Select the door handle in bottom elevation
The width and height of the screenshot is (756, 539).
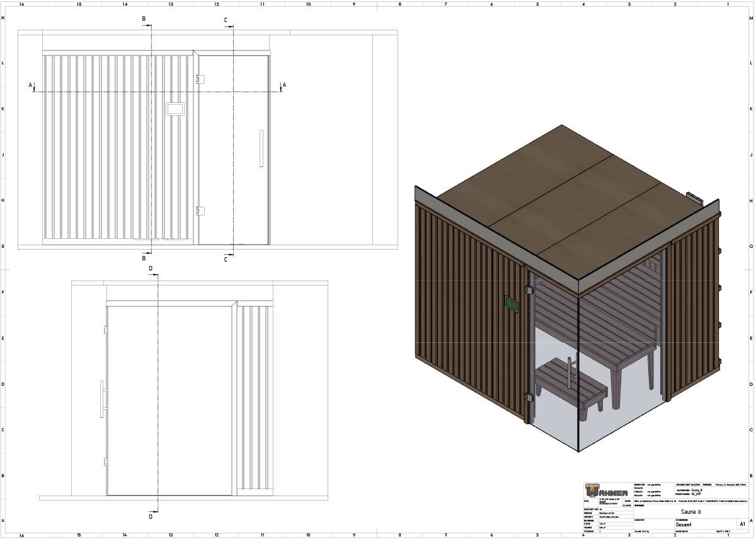(x=101, y=399)
